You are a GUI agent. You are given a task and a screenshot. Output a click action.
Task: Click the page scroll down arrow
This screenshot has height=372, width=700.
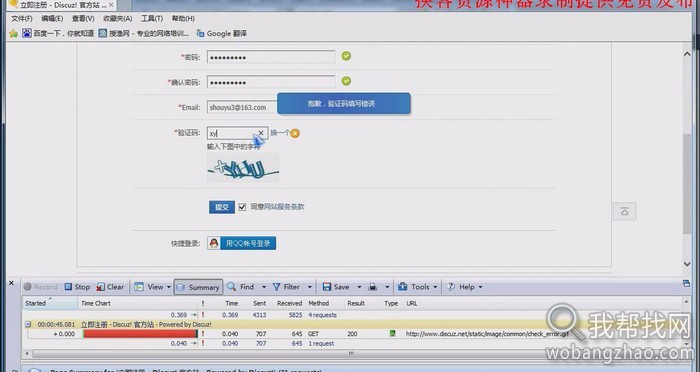(x=687, y=264)
